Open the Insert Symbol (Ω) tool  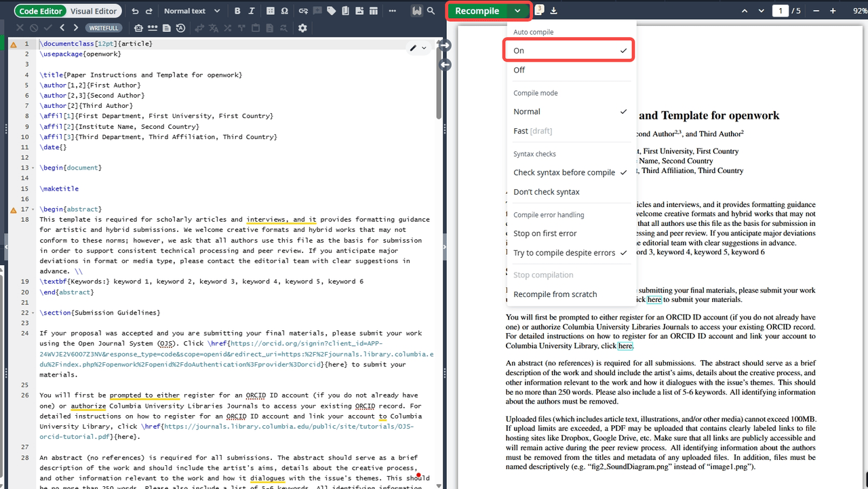[x=284, y=11]
